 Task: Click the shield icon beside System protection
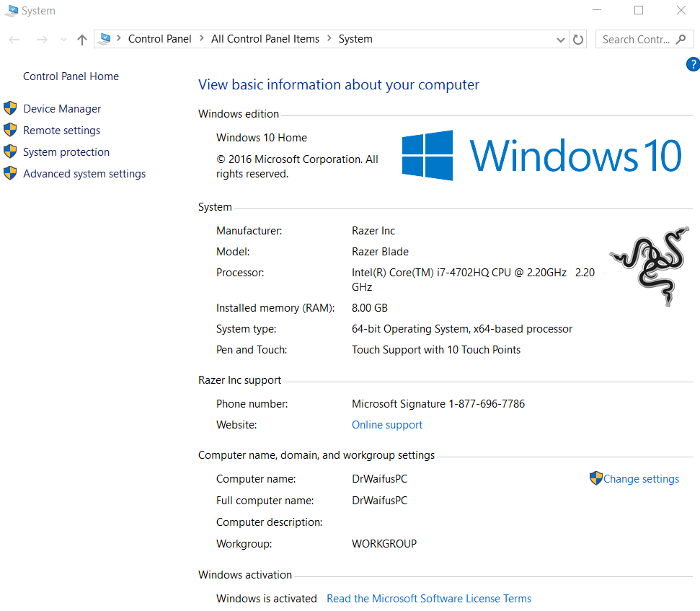[10, 151]
